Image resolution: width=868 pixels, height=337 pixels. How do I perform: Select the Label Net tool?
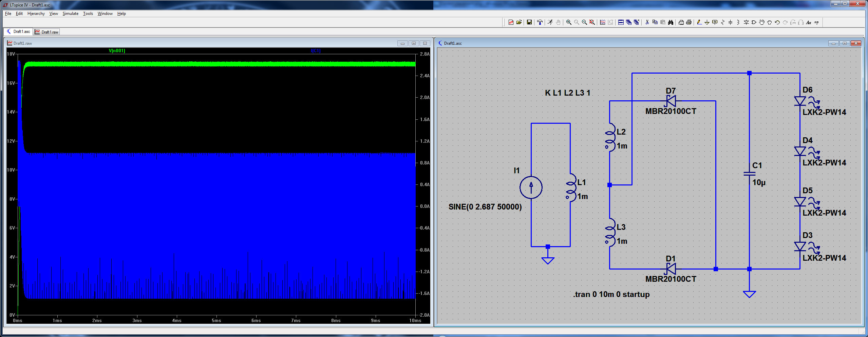coord(715,22)
